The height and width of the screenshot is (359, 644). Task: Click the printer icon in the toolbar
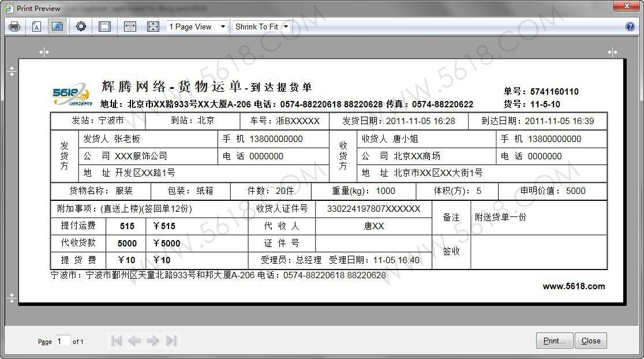(x=14, y=27)
